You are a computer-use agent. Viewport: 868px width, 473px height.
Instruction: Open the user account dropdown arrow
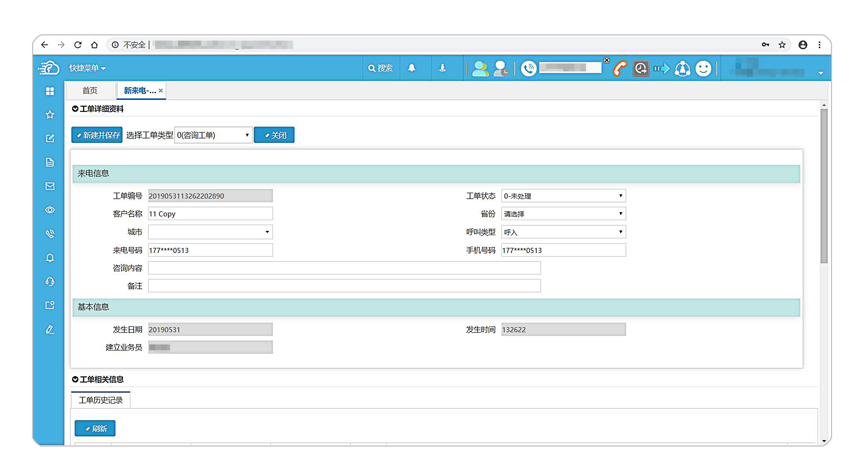(x=821, y=73)
